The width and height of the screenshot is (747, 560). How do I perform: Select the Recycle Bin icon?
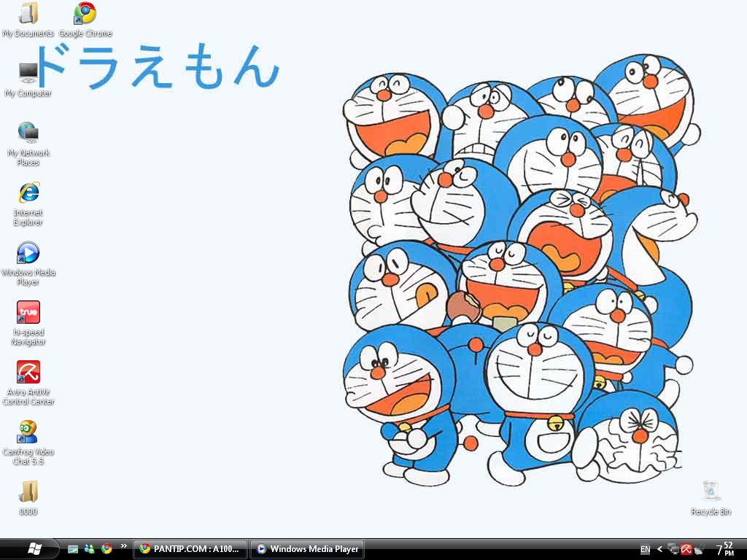[711, 497]
